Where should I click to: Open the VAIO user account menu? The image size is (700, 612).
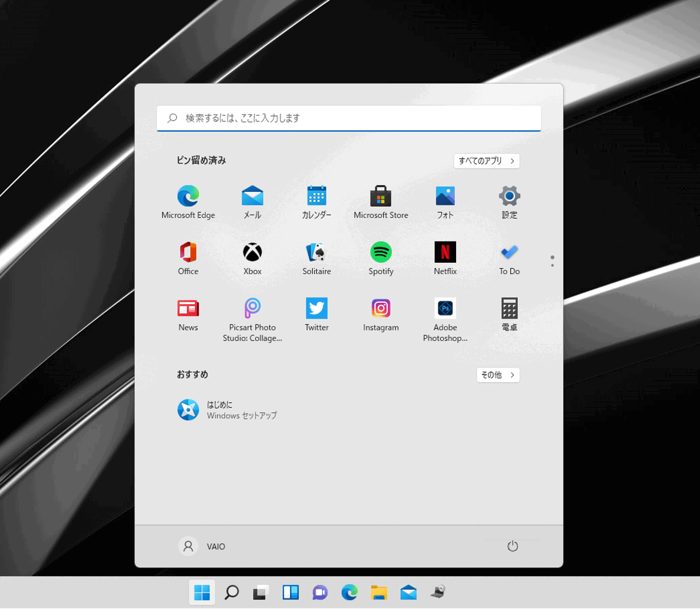(x=202, y=546)
